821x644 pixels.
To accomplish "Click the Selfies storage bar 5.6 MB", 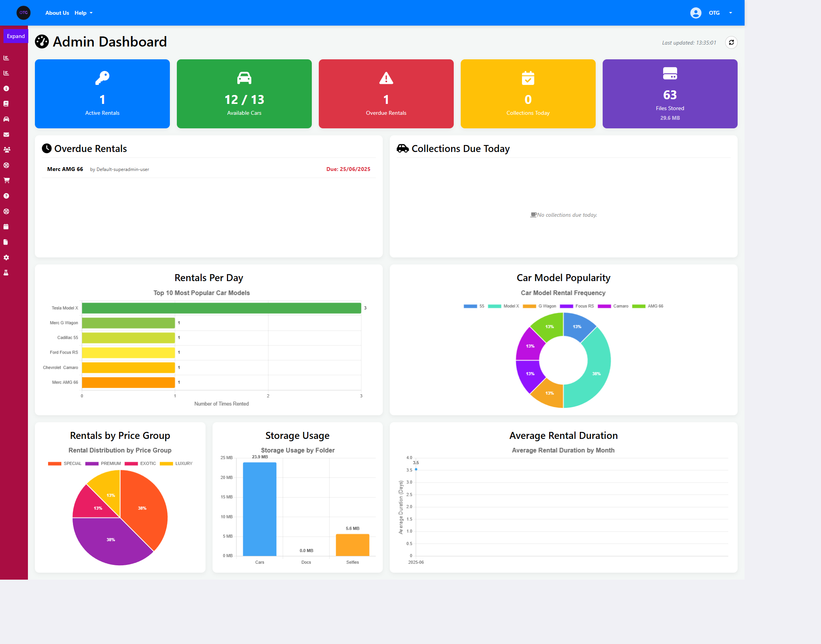I will [x=353, y=545].
